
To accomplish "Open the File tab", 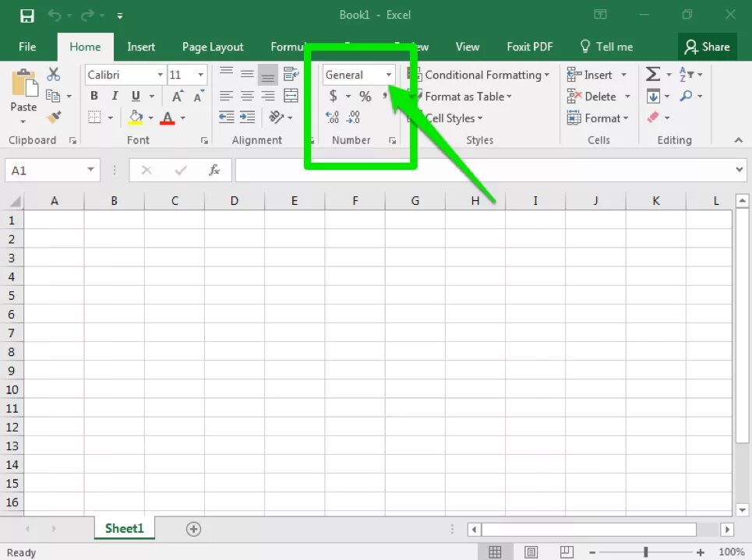I will point(27,47).
